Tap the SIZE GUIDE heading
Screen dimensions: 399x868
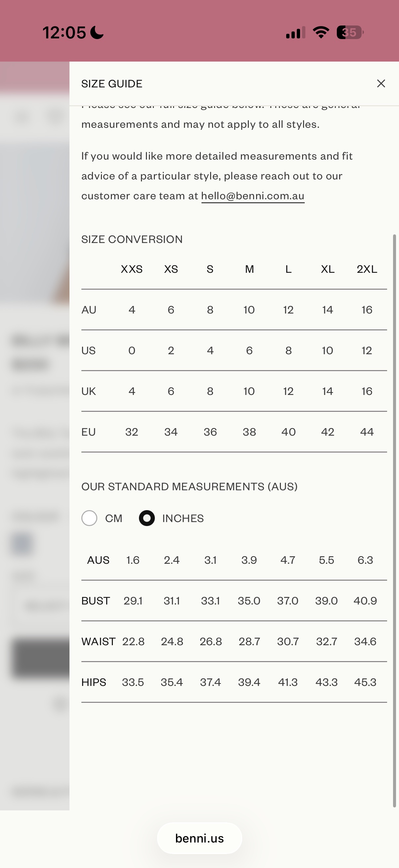(112, 83)
